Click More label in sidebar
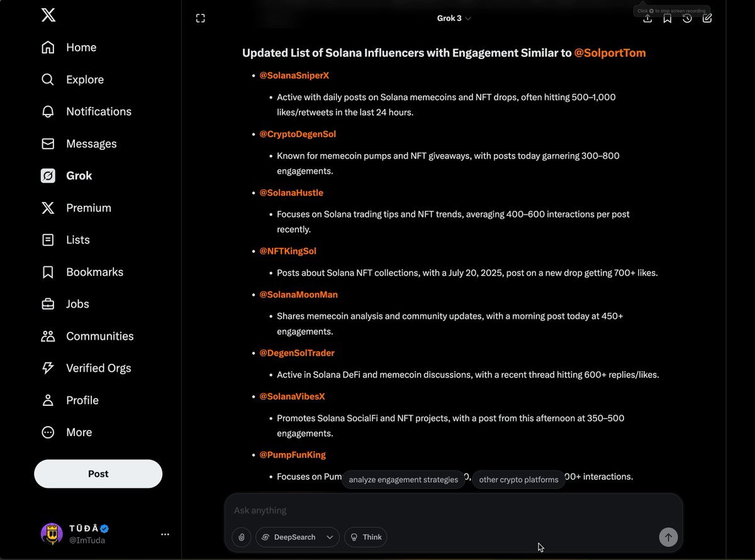This screenshot has height=560, width=755. [79, 432]
